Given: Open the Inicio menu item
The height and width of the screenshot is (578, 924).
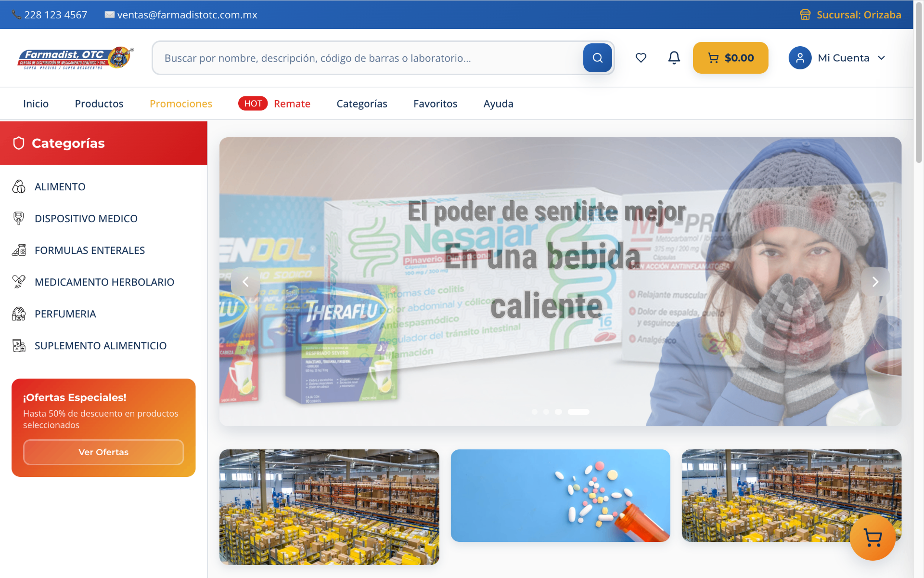Looking at the screenshot, I should 36,104.
